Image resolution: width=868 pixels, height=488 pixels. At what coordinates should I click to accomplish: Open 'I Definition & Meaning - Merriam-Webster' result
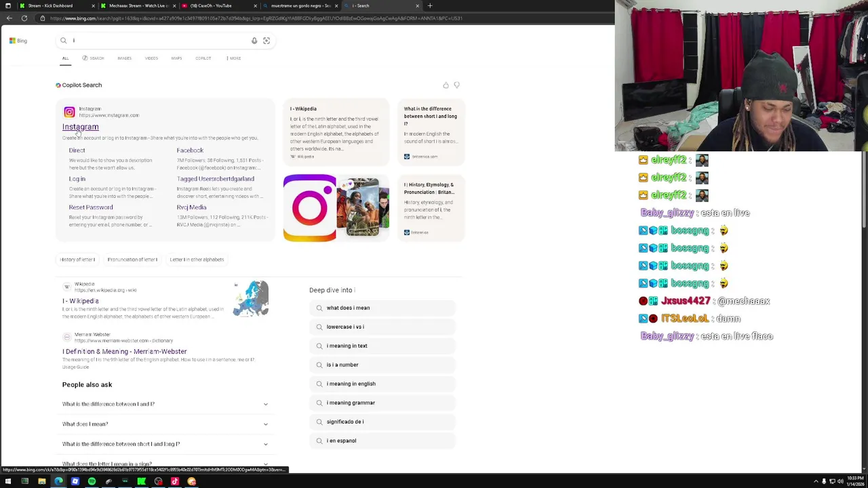click(124, 352)
